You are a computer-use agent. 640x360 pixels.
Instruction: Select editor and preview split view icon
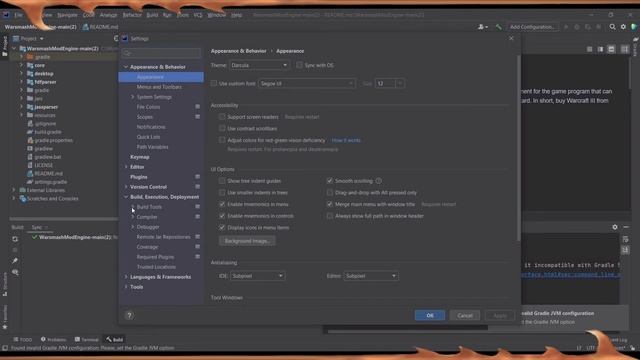click(600, 49)
